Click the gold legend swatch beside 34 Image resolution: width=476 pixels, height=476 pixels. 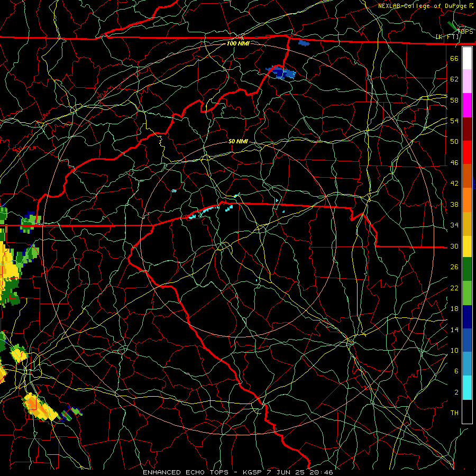point(467,224)
